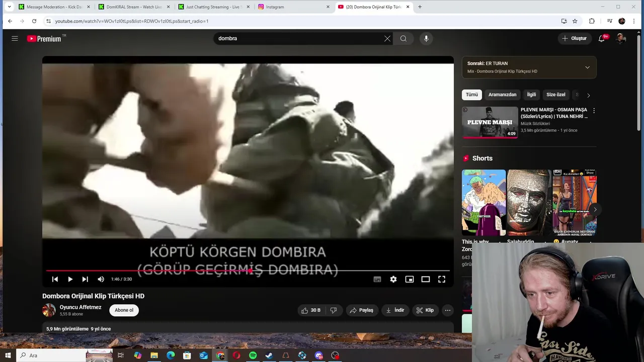Seek on the red video progress bar
This screenshot has width=644, height=362.
click(x=248, y=270)
